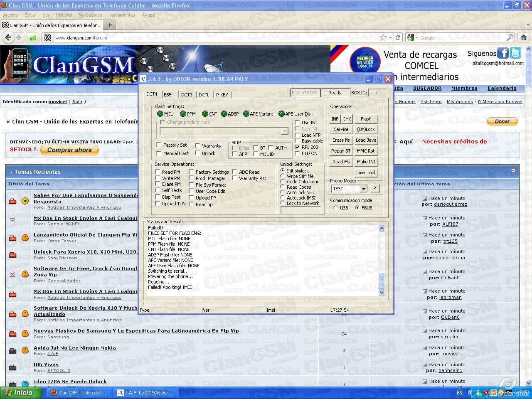Open the Marcadores menu

pyautogui.click(x=90, y=15)
